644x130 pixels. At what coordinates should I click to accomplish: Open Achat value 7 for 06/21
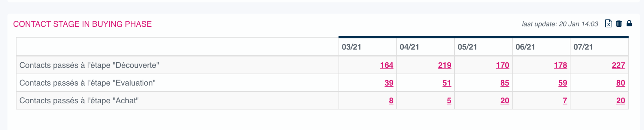(x=565, y=100)
